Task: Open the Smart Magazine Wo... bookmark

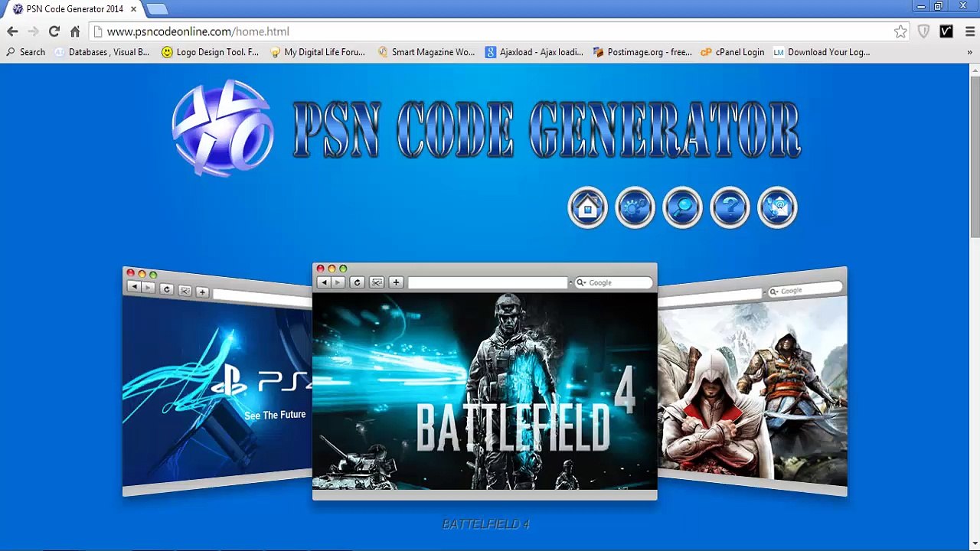Action: click(426, 52)
